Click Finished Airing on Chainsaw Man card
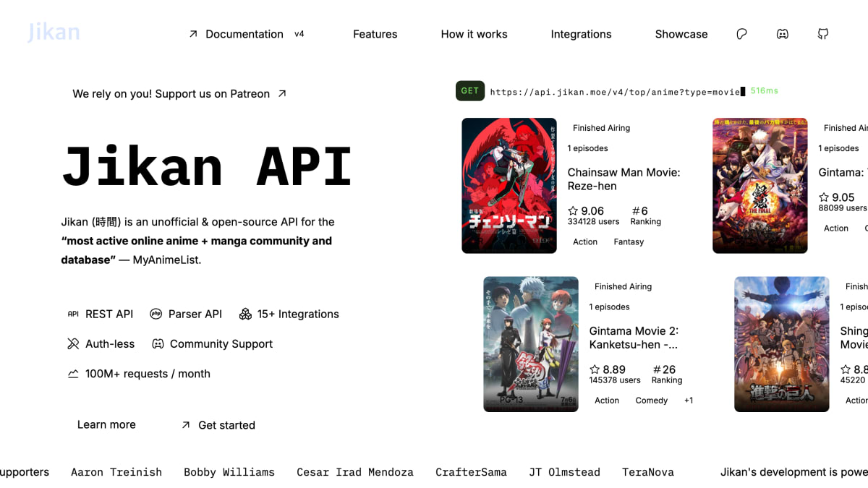The width and height of the screenshot is (868, 488). point(602,128)
